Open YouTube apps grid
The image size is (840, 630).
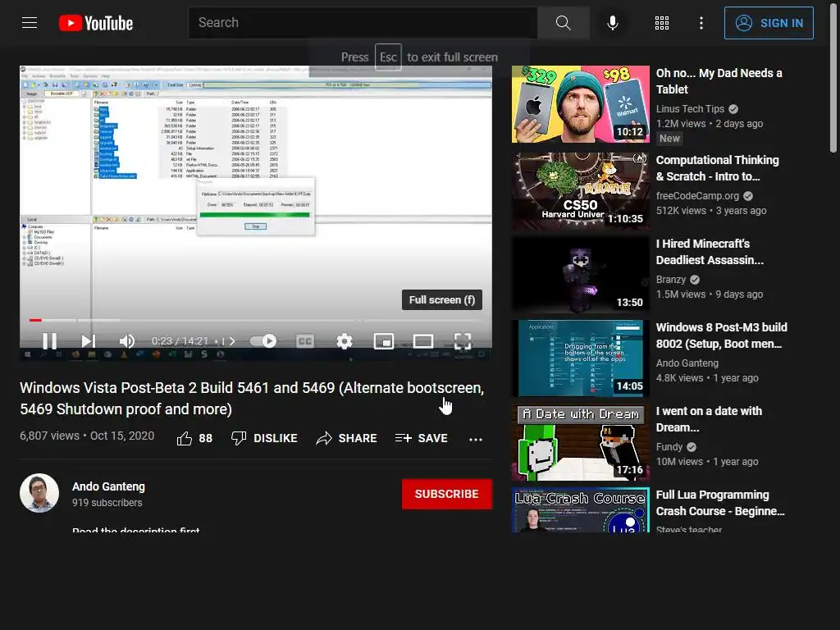click(662, 23)
